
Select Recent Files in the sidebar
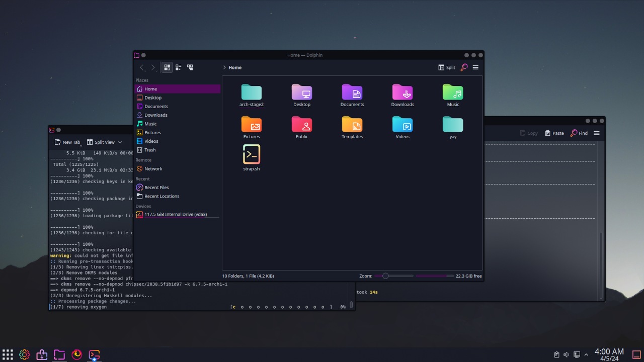[156, 187]
